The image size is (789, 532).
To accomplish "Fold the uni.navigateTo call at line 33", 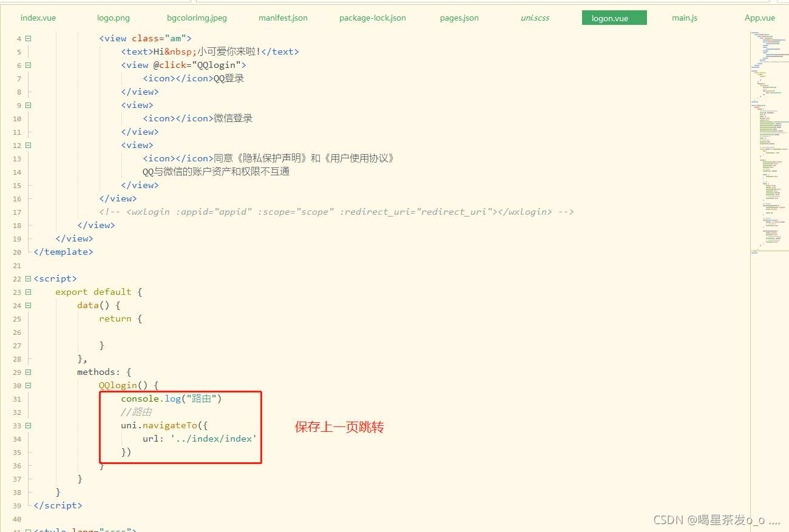I will [x=28, y=425].
